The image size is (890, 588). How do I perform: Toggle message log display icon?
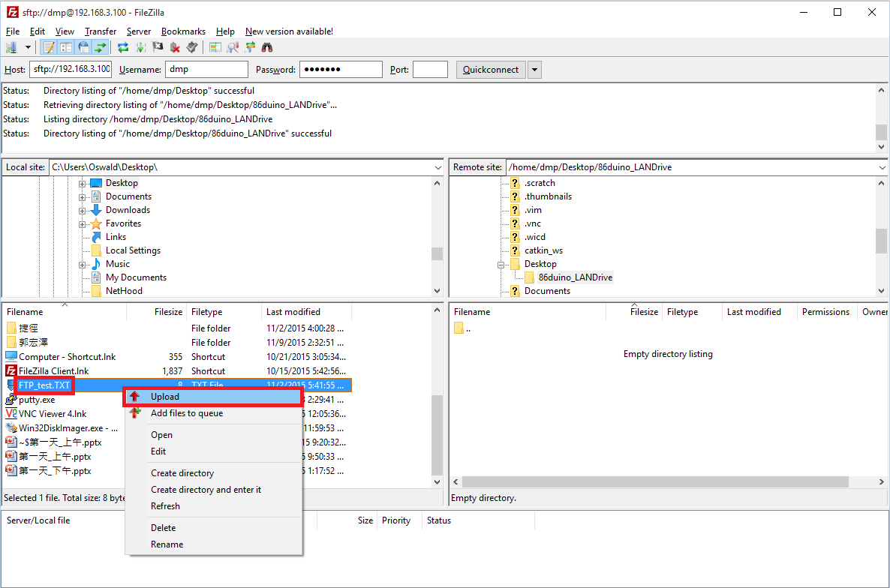pos(49,48)
